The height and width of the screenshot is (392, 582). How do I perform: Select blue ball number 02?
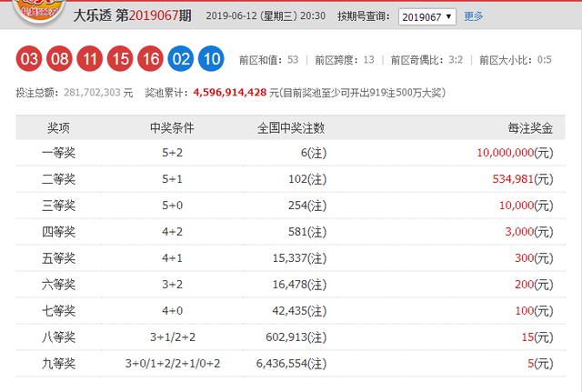tap(181, 58)
